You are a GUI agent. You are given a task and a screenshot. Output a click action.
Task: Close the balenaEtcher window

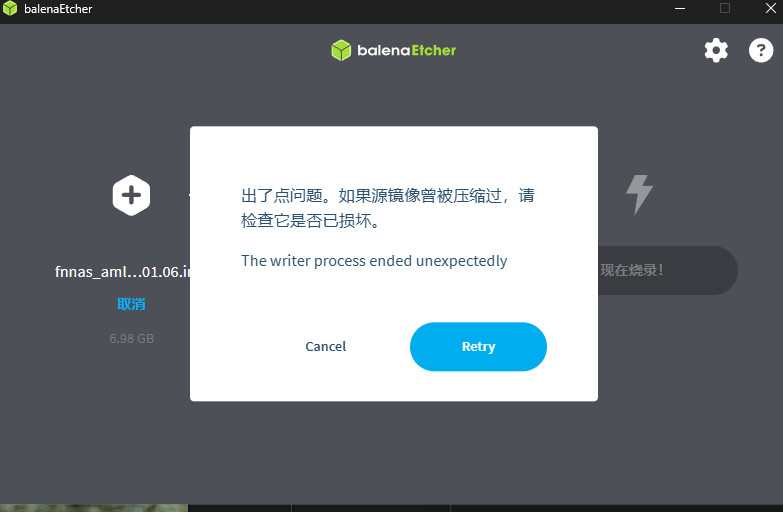(x=771, y=8)
